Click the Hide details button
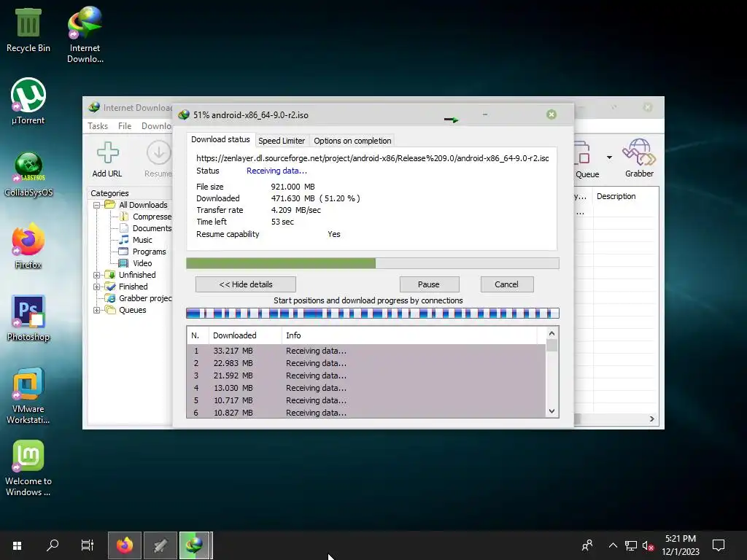The image size is (747, 560). pyautogui.click(x=245, y=284)
